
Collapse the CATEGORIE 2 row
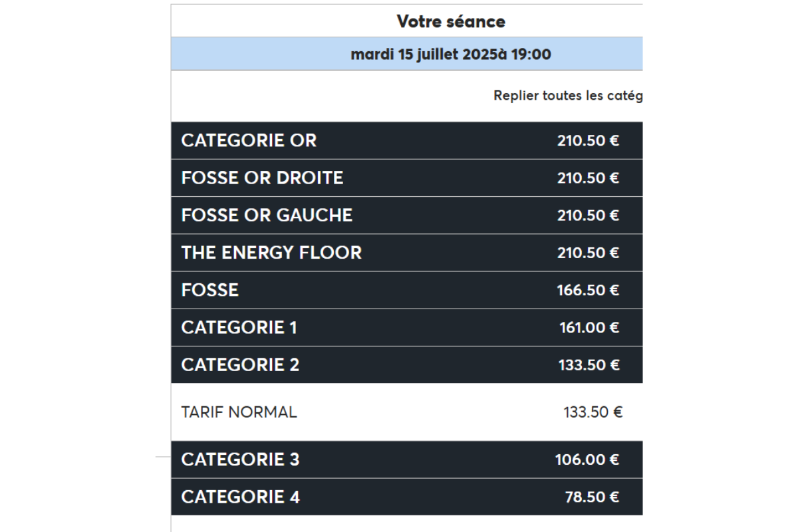pyautogui.click(x=407, y=364)
